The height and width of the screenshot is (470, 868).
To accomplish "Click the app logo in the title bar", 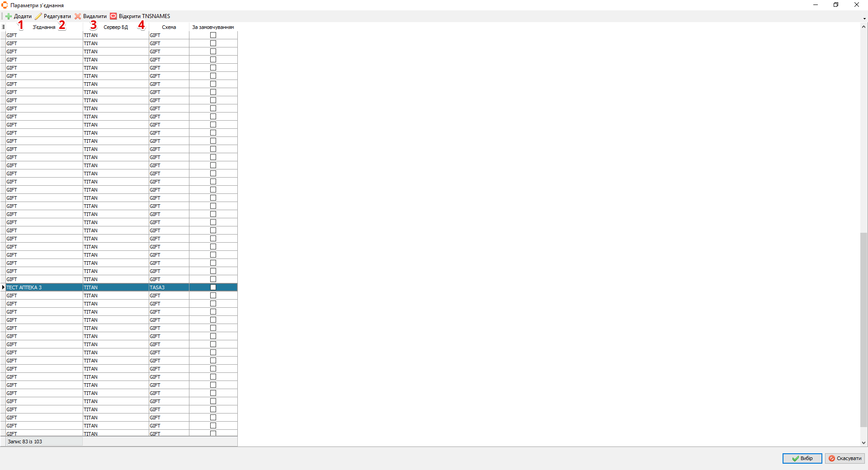I will click(x=5, y=5).
